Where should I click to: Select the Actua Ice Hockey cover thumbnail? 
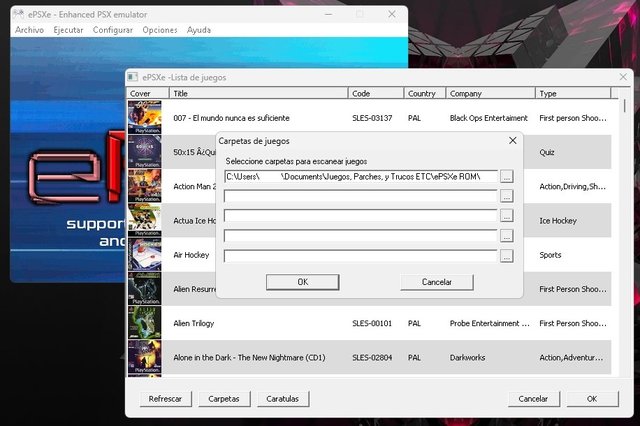[144, 220]
